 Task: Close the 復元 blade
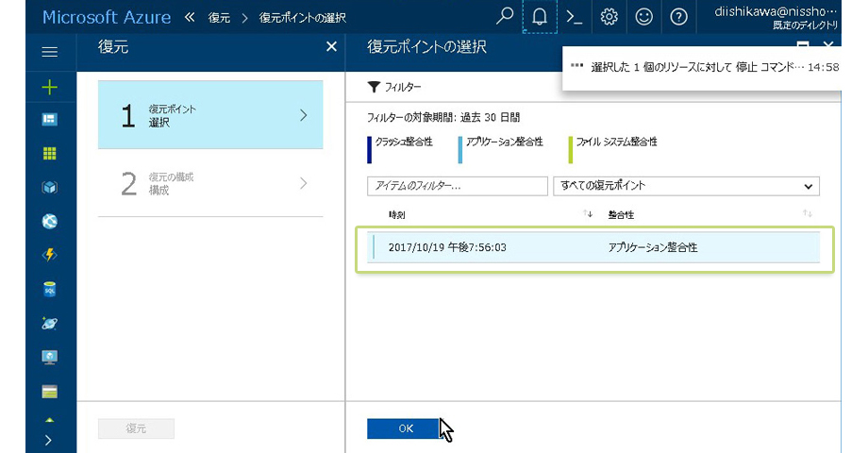click(x=331, y=47)
